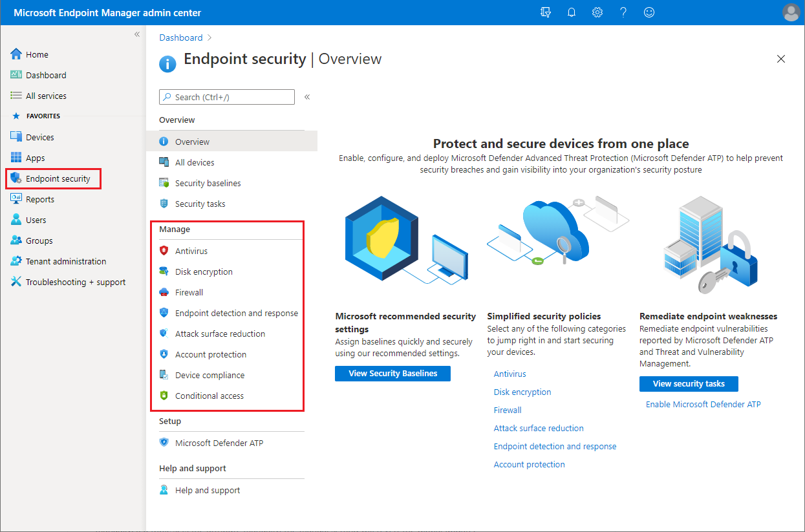This screenshot has height=532, width=805.
Task: Follow the Firewall link in main pane
Action: tap(508, 410)
